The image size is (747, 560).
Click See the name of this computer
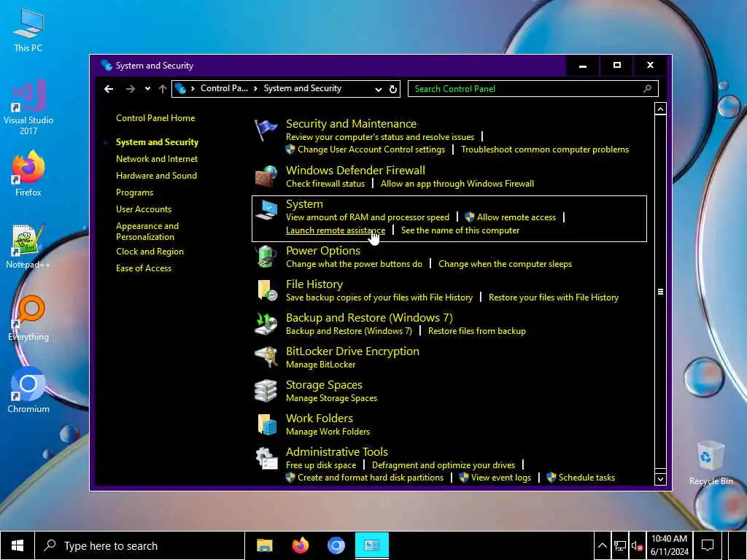[x=460, y=230]
